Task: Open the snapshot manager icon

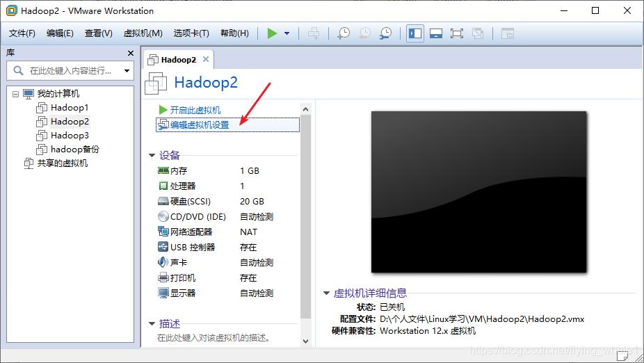Action: [385, 33]
